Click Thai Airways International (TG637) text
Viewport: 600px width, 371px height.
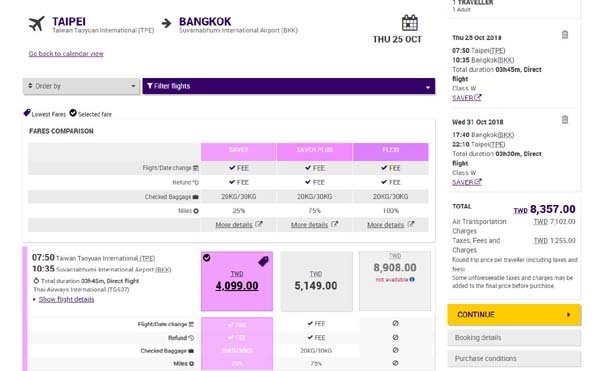(81, 290)
